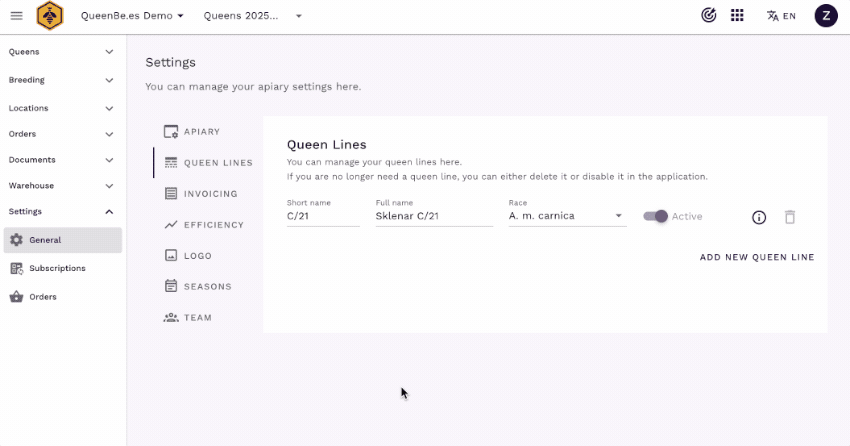
Task: Collapse the Settings sidebar section
Action: click(x=62, y=212)
